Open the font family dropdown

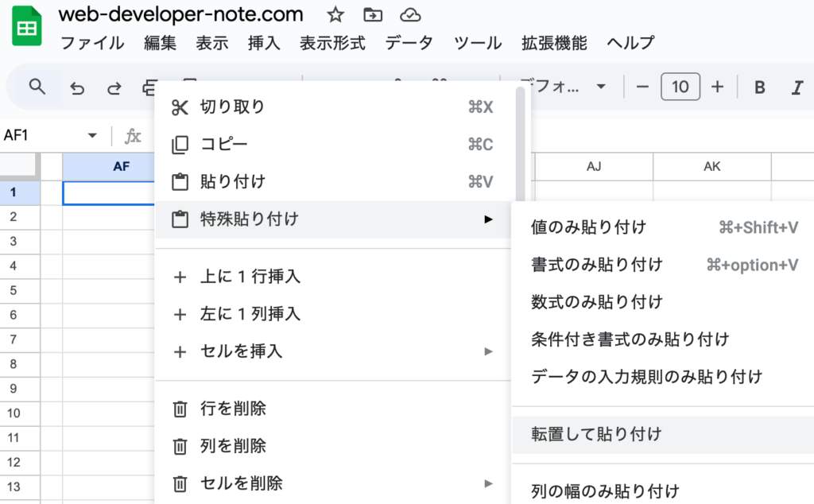pyautogui.click(x=562, y=87)
